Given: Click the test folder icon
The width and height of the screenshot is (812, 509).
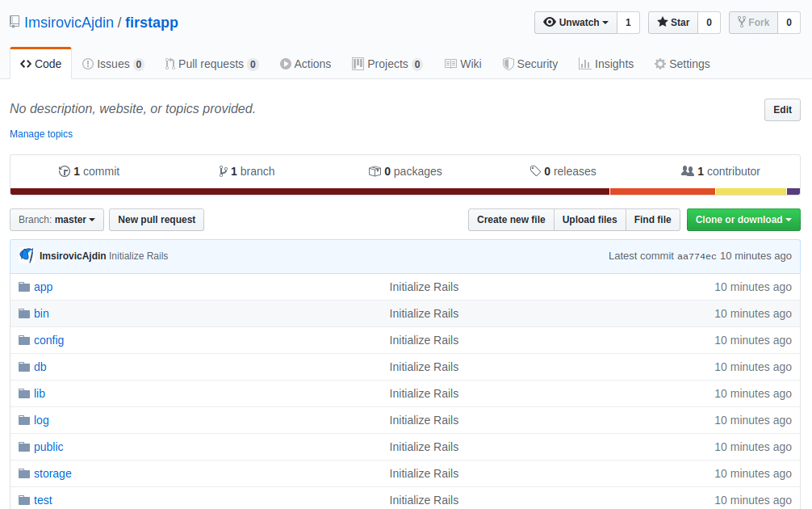Looking at the screenshot, I should (x=24, y=500).
